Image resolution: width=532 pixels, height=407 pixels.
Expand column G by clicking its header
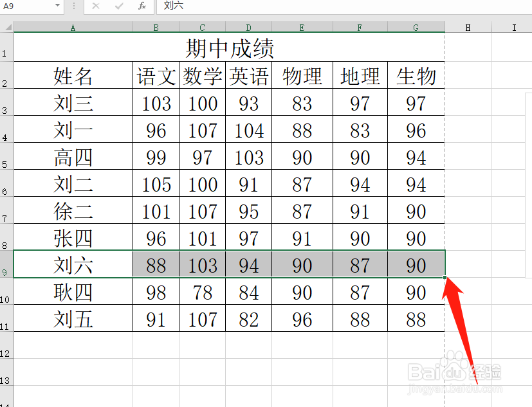coord(415,27)
